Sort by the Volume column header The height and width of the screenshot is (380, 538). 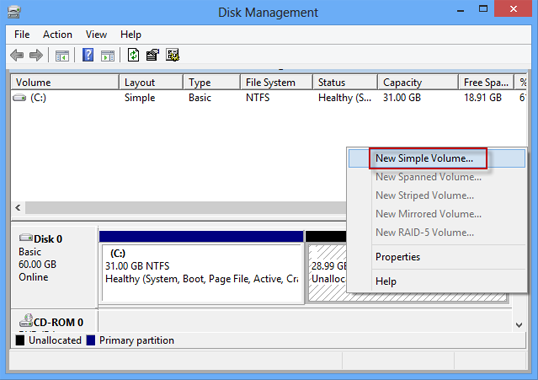[x=65, y=82]
